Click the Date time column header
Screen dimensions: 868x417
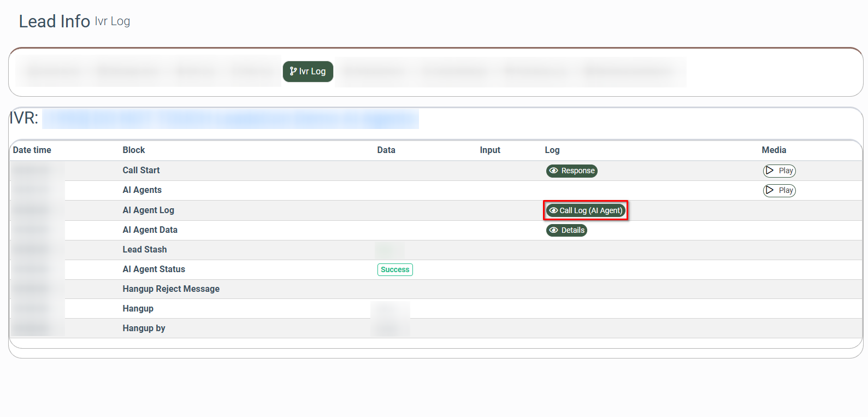pos(32,150)
